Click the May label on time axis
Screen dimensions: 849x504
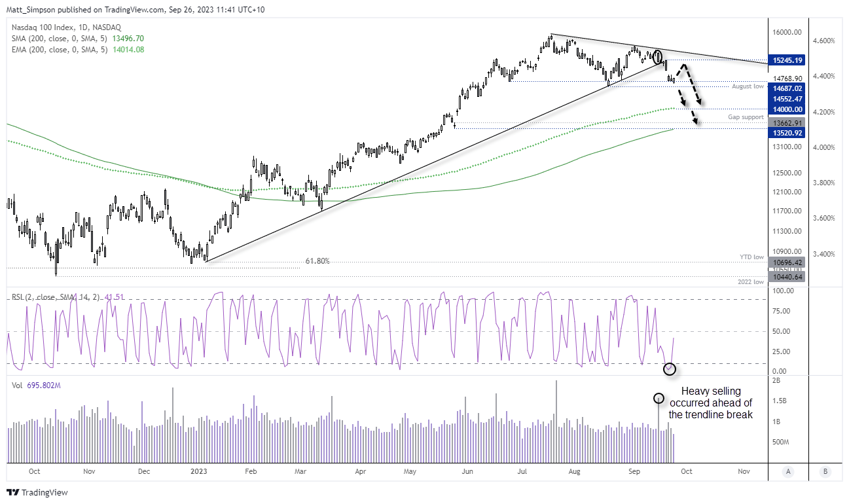click(410, 471)
